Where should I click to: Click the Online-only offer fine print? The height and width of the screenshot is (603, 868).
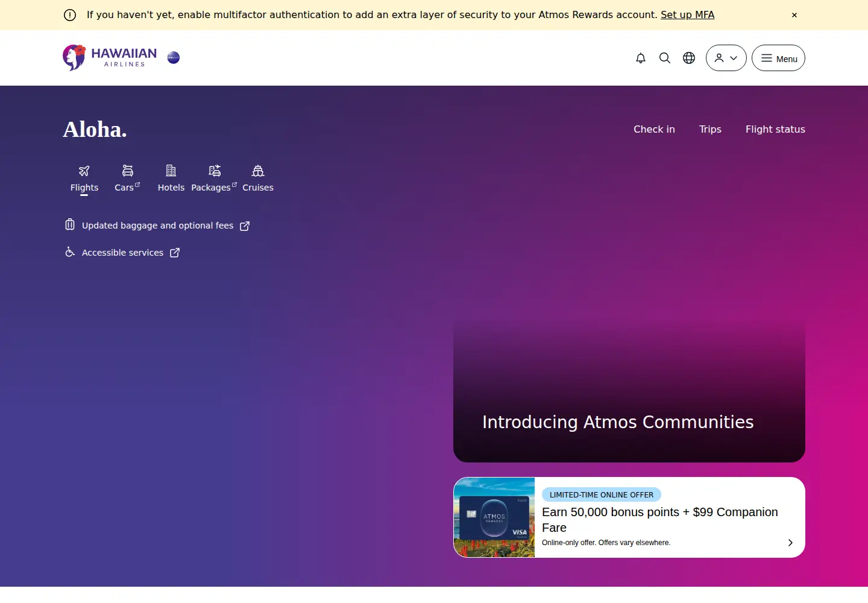click(x=606, y=543)
